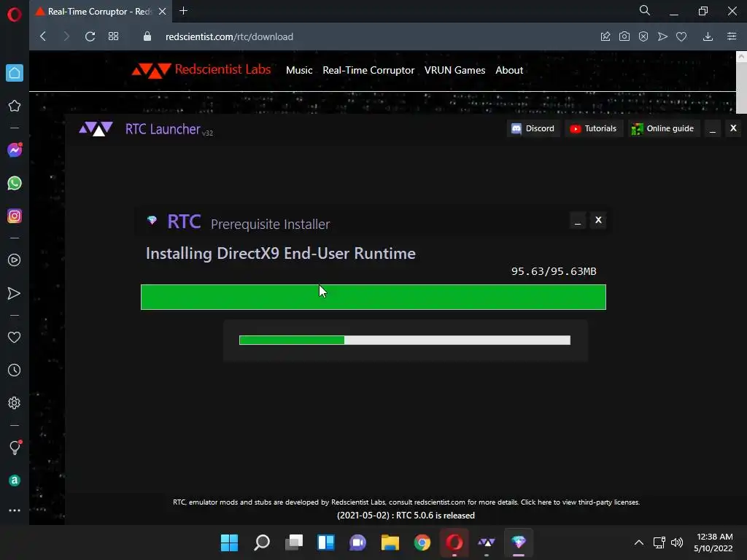Screen dimensions: 747x560
Task: Click the full green download progress bar
Action: pyautogui.click(x=373, y=297)
